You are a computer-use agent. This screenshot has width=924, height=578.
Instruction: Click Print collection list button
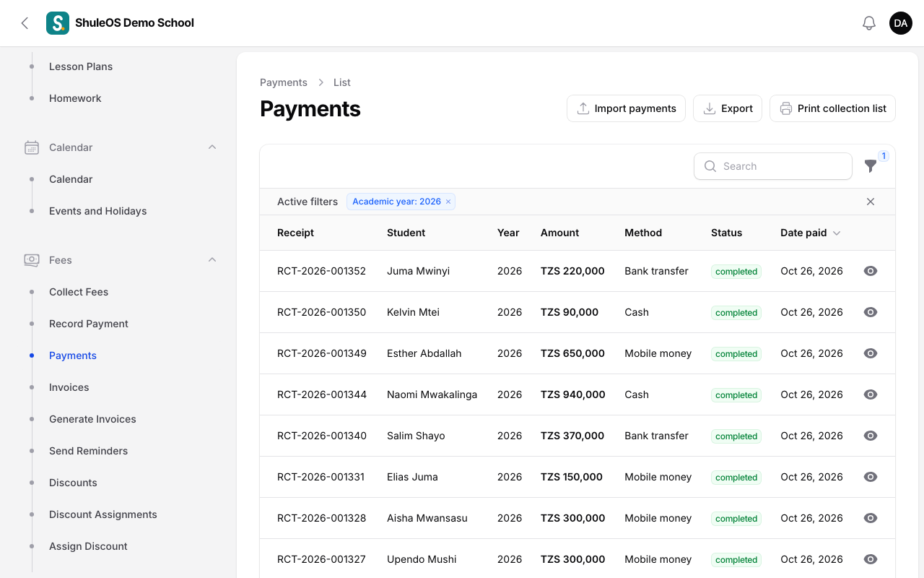(832, 108)
